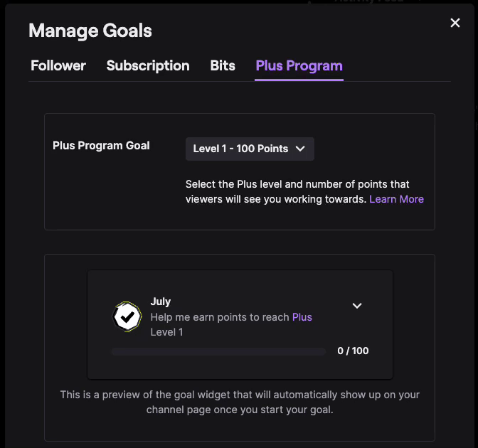Open the Subscription goals tab

click(x=148, y=66)
